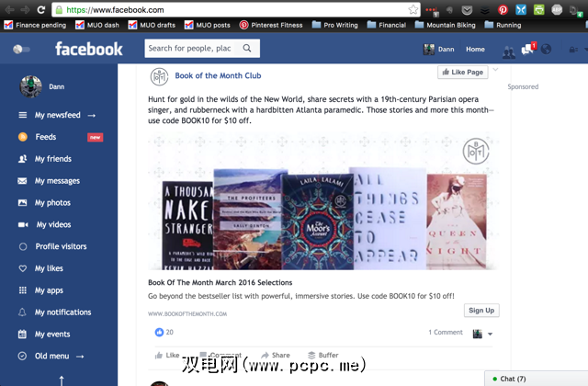Click the up arrow at sidebar bottom
The width and height of the screenshot is (588, 386).
pos(62,380)
